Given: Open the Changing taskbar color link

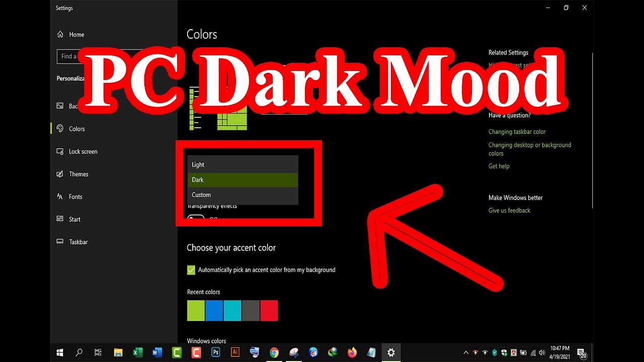Looking at the screenshot, I should point(517,132).
